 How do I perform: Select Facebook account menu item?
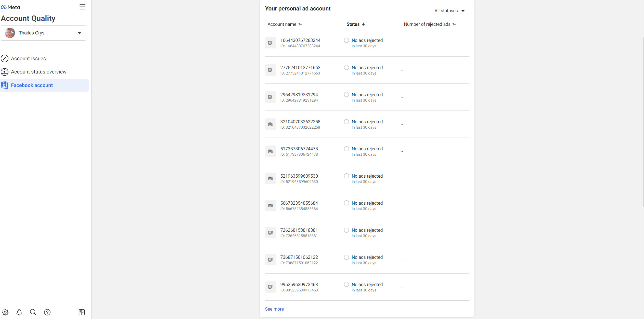pyautogui.click(x=44, y=85)
